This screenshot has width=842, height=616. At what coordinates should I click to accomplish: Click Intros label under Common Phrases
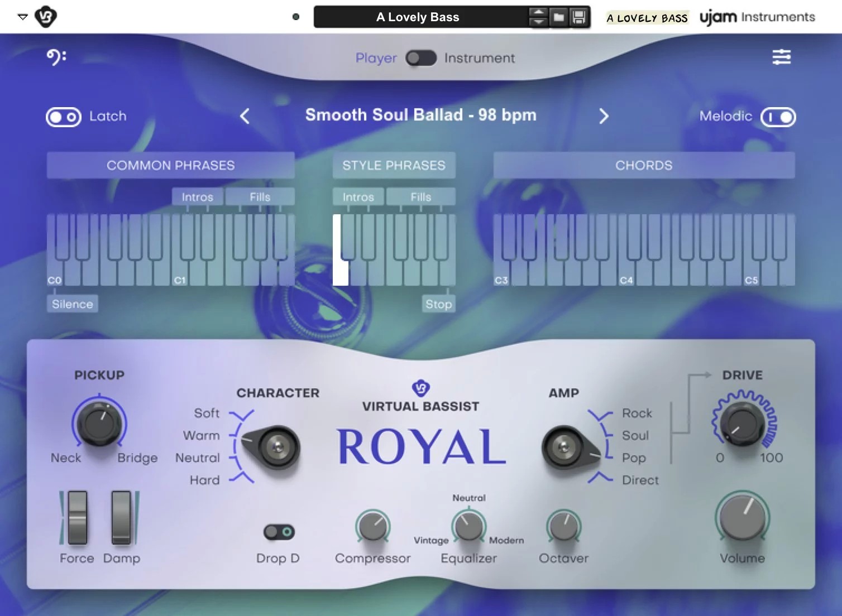[x=198, y=197]
